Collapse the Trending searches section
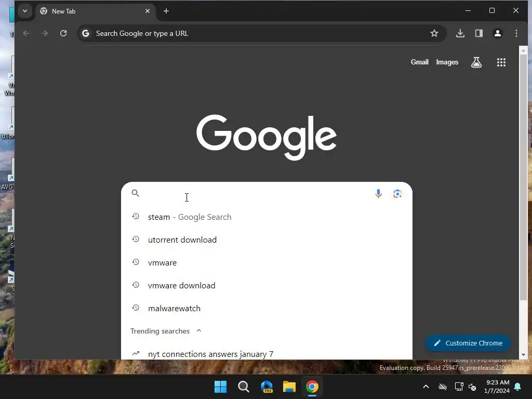This screenshot has height=399, width=532. click(x=199, y=331)
